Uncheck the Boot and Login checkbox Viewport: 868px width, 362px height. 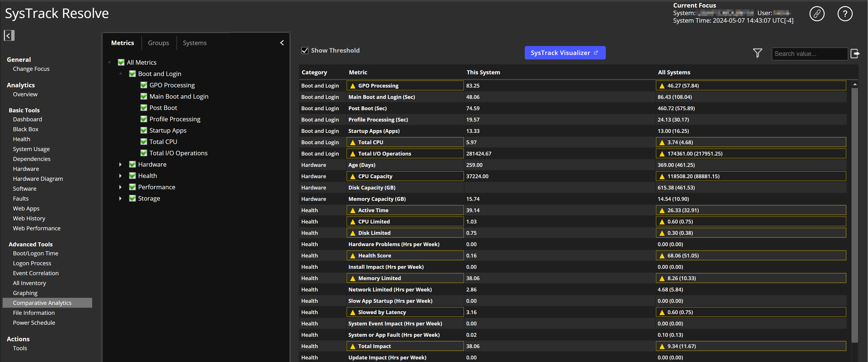click(132, 74)
